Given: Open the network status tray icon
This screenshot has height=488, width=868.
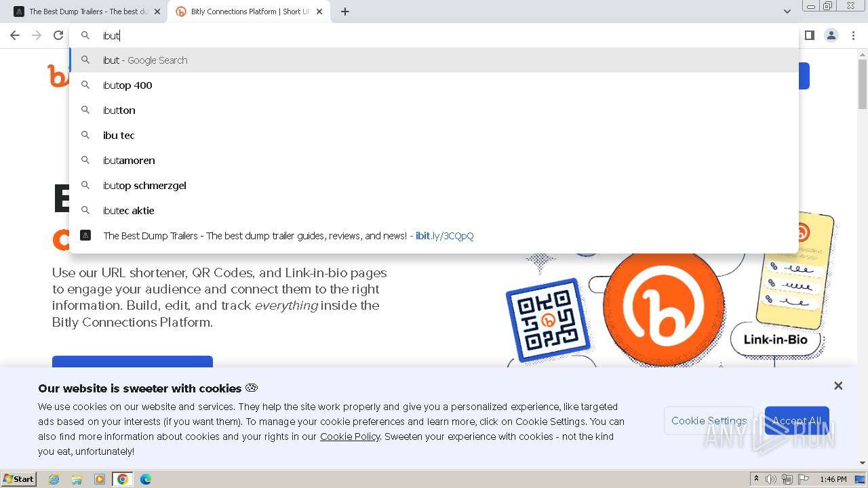Looking at the screenshot, I should click(787, 479).
